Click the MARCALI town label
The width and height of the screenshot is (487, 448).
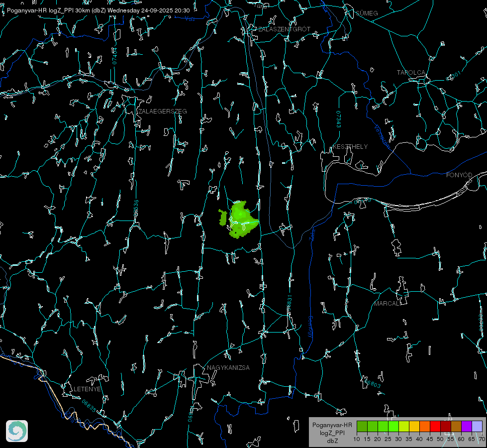387,304
